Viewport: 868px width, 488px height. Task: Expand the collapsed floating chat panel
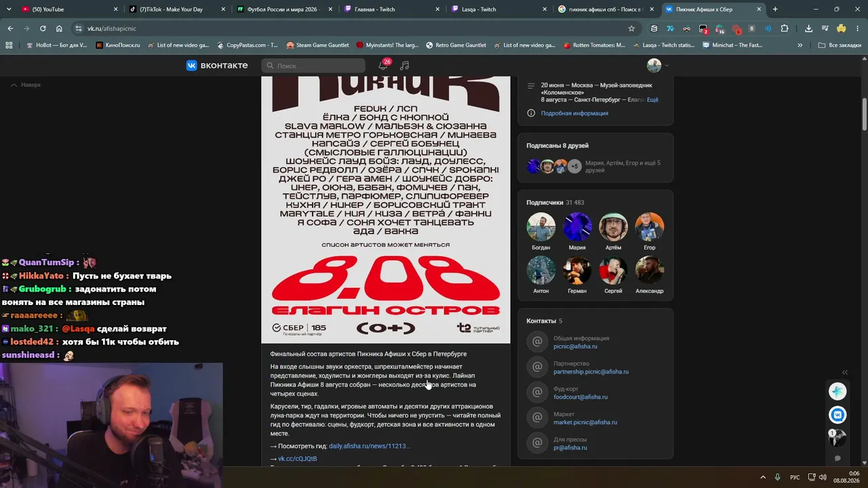(x=845, y=372)
